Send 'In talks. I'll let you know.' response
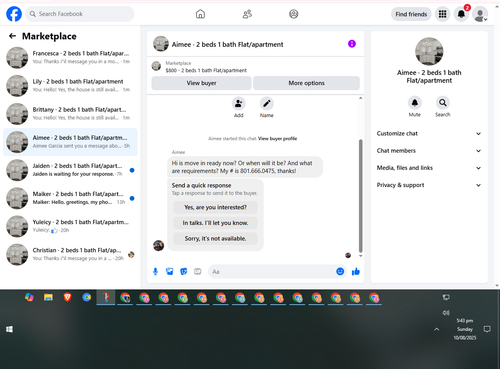 215,223
